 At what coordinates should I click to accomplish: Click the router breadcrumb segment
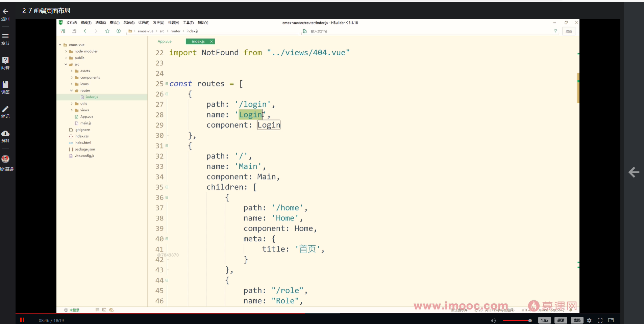click(x=175, y=31)
